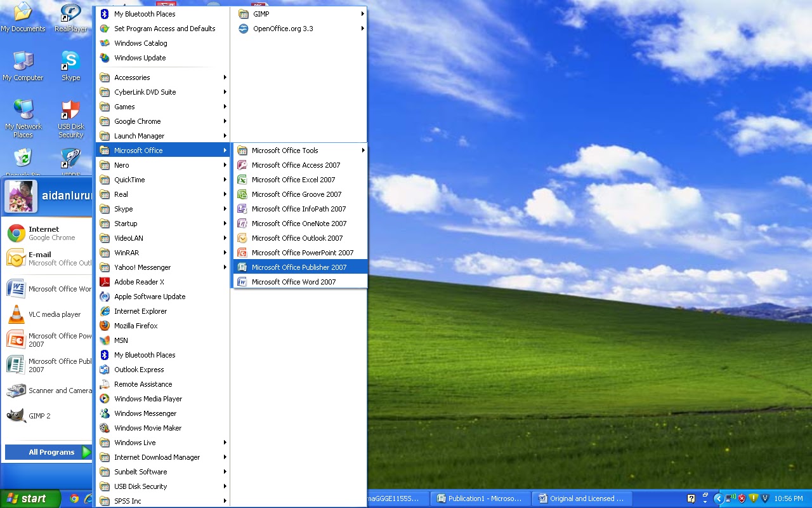Click the Google Chrome Internet pinned item
Image resolution: width=812 pixels, height=508 pixels.
click(x=48, y=233)
